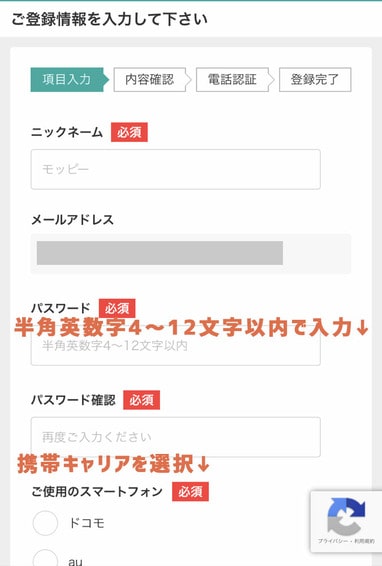This screenshot has height=566, width=382.
Task: Select the au carrier radio button
Action: pos(45,558)
